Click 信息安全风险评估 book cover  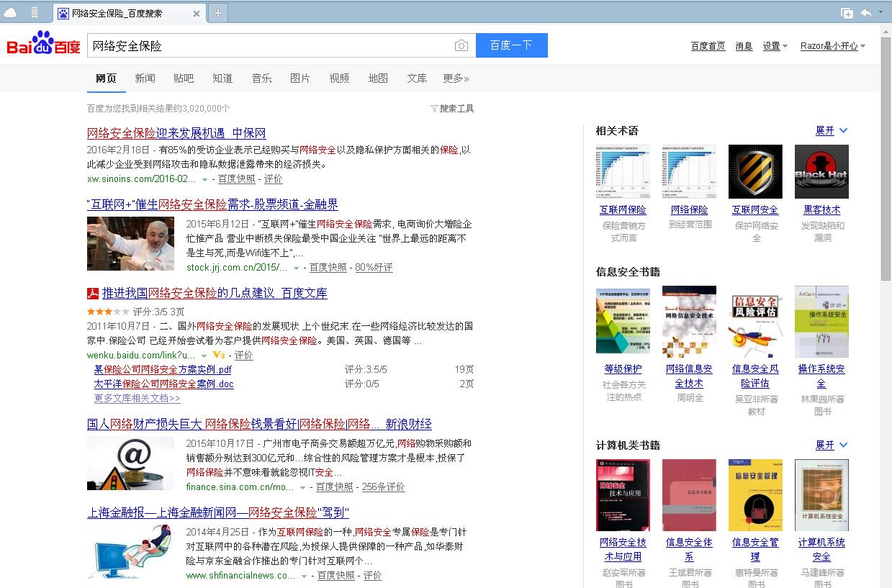[755, 322]
